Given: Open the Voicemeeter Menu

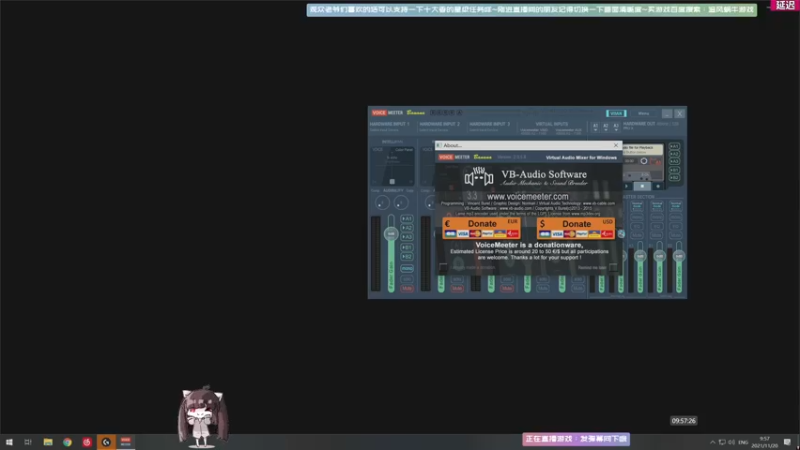Looking at the screenshot, I should click(643, 113).
